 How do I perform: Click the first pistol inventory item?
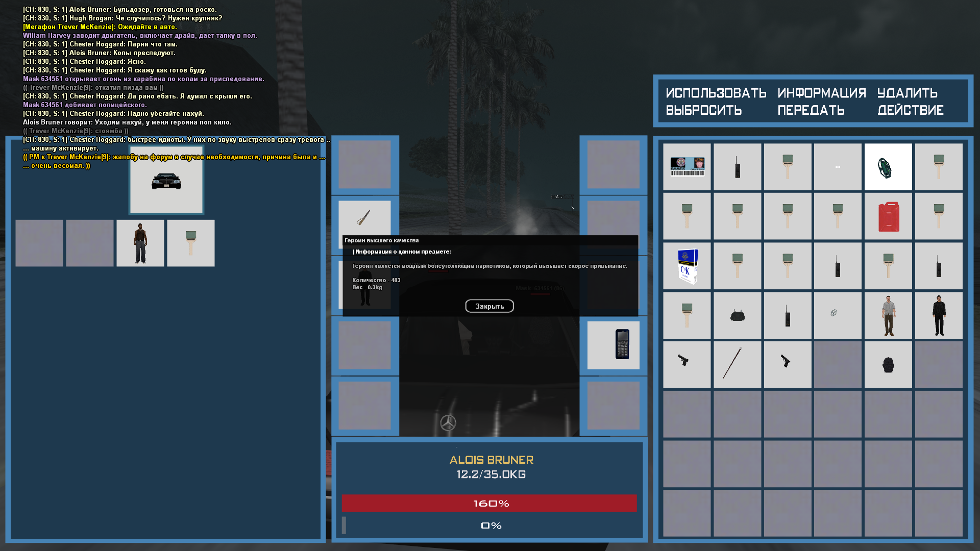(x=687, y=365)
